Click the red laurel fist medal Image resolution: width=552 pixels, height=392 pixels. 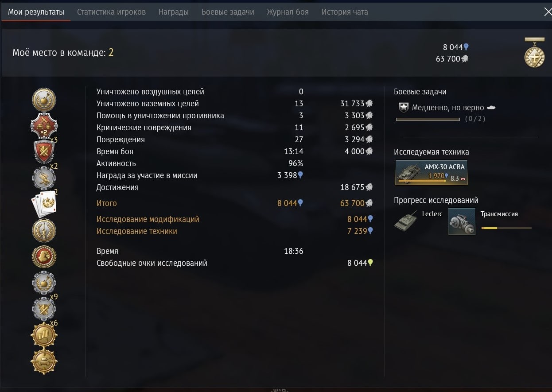click(44, 256)
